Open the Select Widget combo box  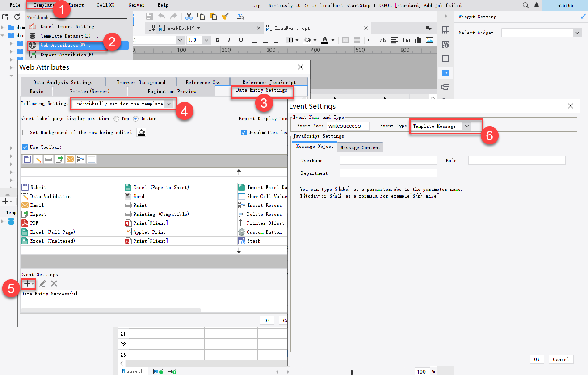point(541,33)
